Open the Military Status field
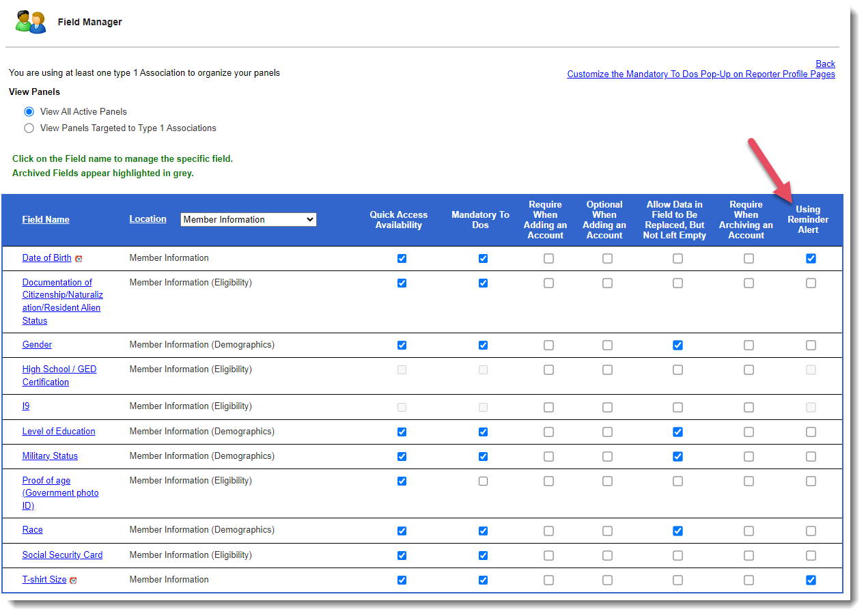This screenshot has width=866, height=616. 50,456
